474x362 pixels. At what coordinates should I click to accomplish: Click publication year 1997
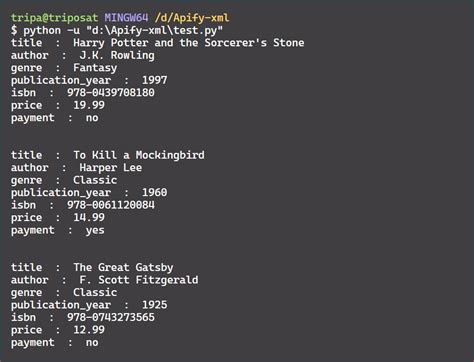coord(155,80)
